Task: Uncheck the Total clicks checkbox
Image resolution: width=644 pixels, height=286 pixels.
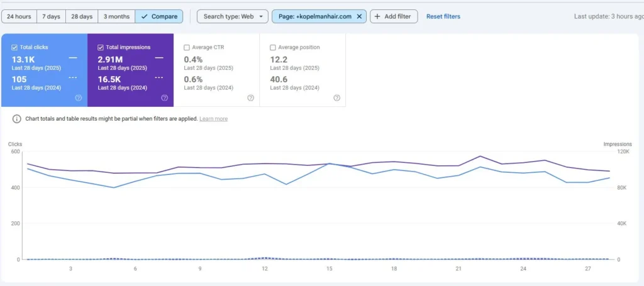Action: [14, 47]
